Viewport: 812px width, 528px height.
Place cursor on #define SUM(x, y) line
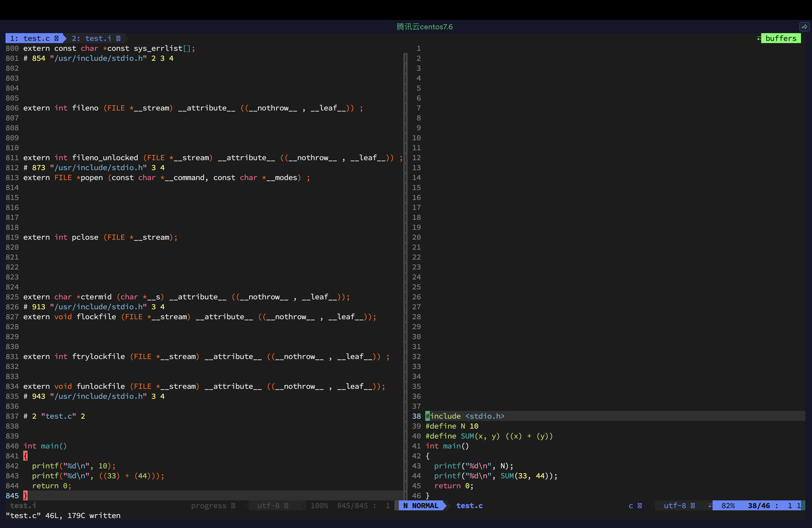click(x=489, y=436)
